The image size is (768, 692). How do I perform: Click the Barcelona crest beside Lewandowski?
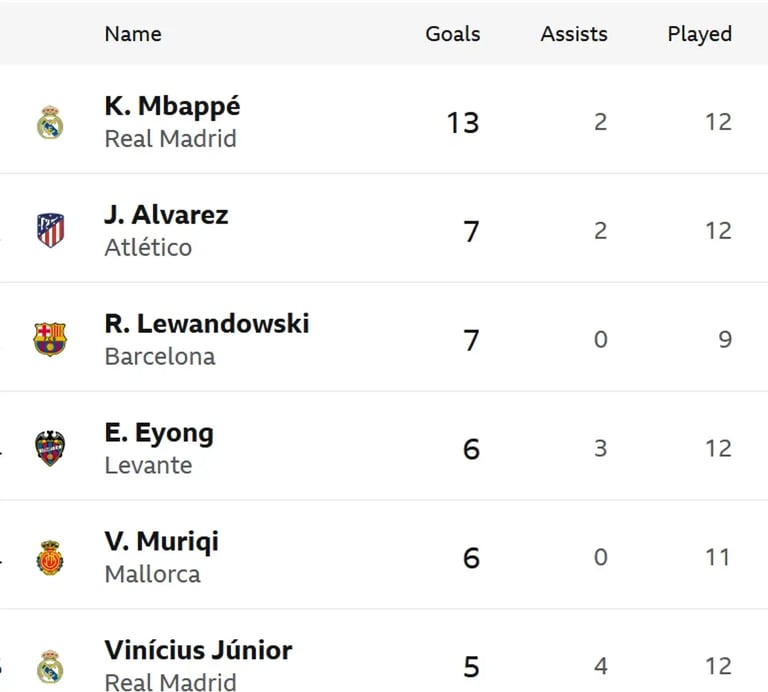(x=50, y=339)
